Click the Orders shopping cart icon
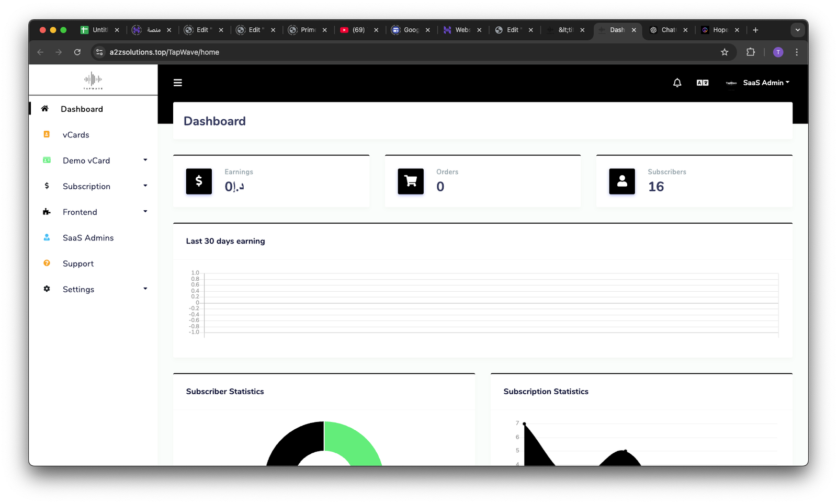 point(411,181)
